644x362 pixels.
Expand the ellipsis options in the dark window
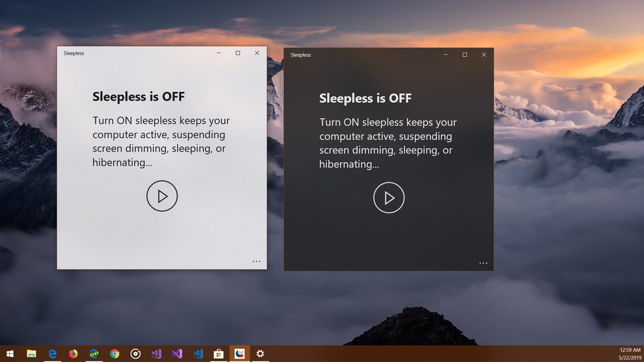click(483, 263)
